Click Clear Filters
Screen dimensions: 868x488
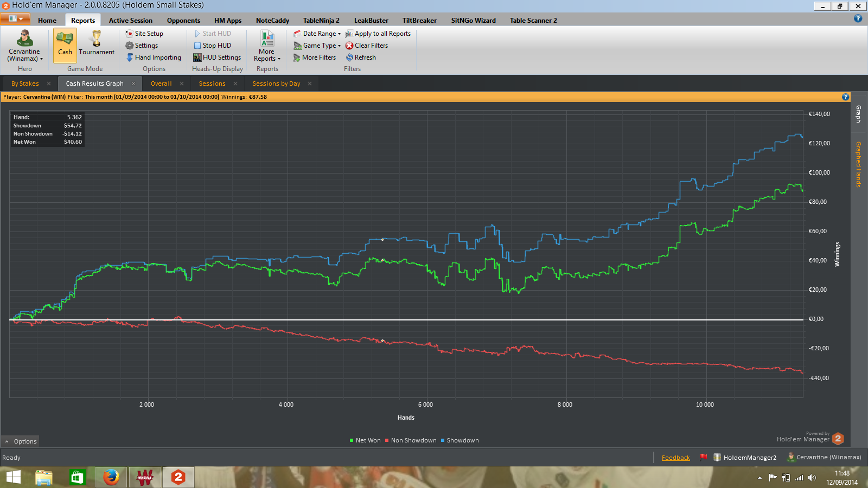coord(367,46)
